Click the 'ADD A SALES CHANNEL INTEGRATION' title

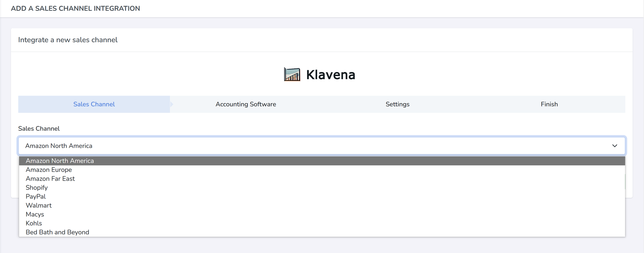[75, 8]
